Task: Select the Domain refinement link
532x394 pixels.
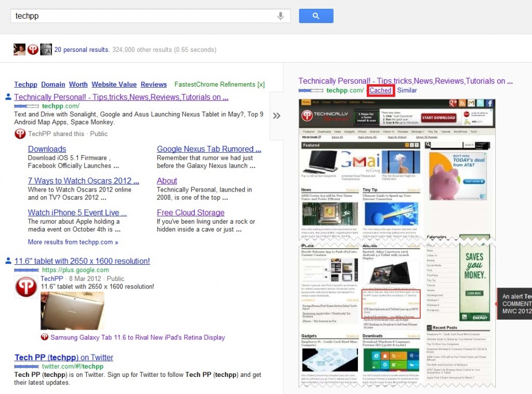Action: tap(53, 85)
